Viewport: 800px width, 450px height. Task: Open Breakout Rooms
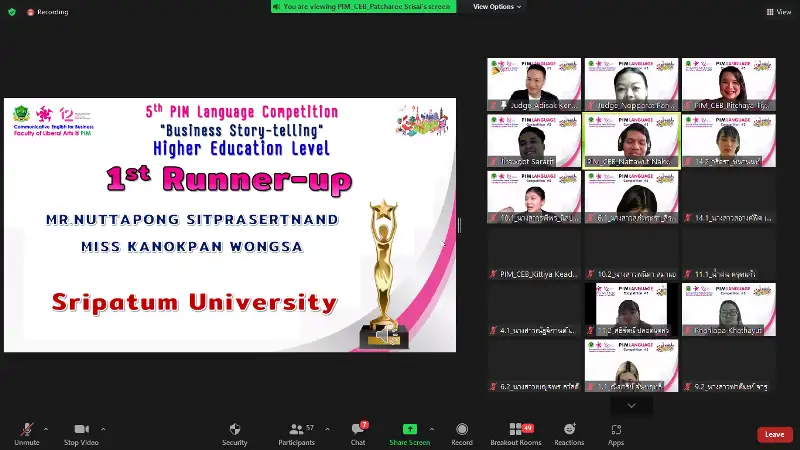(x=516, y=429)
